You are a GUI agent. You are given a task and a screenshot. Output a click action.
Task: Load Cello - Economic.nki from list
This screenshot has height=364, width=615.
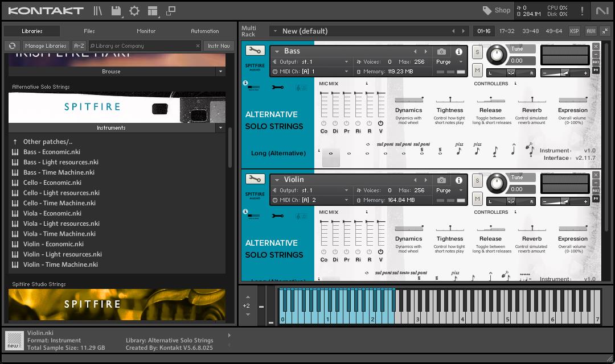(x=52, y=183)
